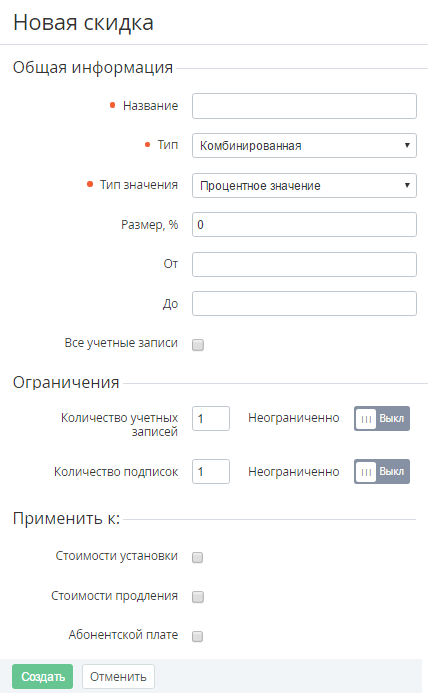Tick the Стоимости продления checkbox
This screenshot has height=695, width=433.
[x=198, y=597]
